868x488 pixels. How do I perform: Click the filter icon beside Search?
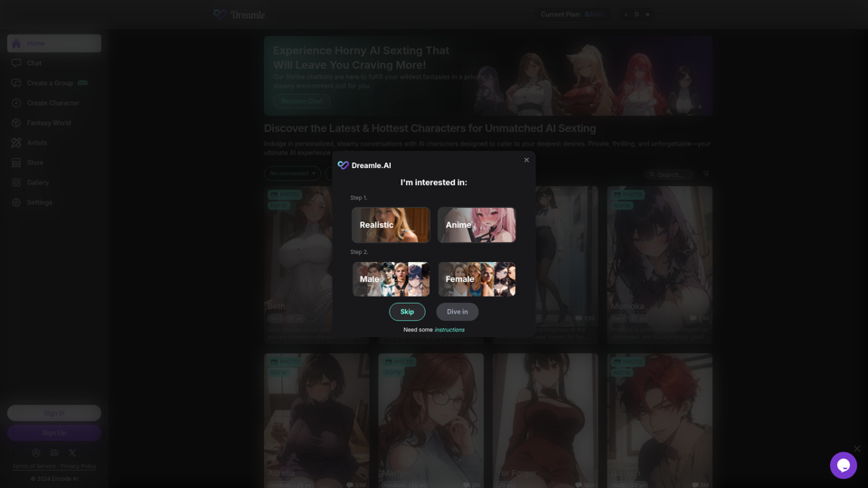tap(706, 174)
